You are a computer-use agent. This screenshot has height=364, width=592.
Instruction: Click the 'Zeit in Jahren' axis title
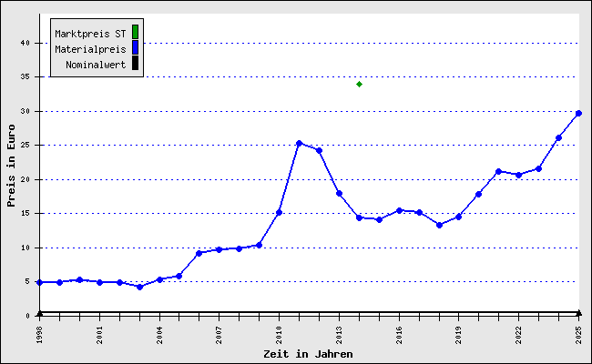pyautogui.click(x=308, y=354)
